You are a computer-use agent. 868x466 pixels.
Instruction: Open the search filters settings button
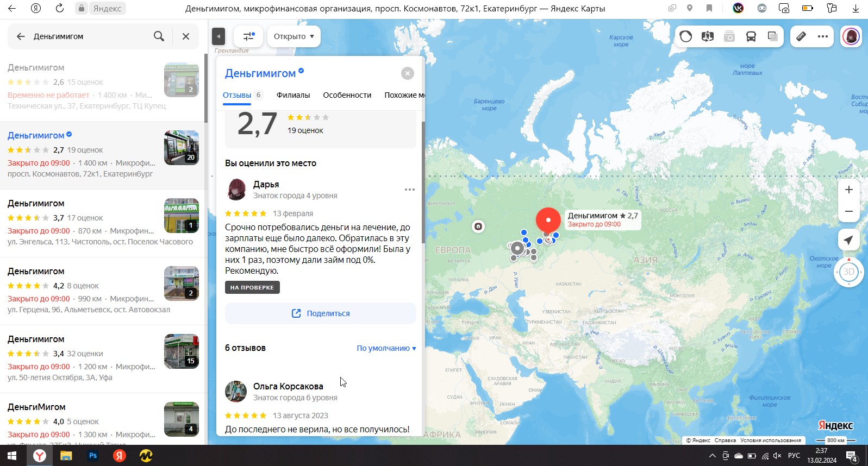248,36
